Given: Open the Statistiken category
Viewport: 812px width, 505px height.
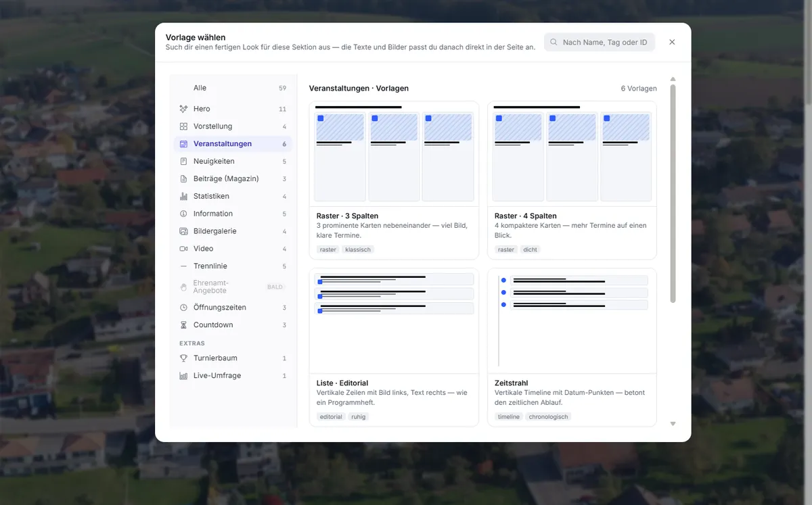Looking at the screenshot, I should (x=233, y=196).
